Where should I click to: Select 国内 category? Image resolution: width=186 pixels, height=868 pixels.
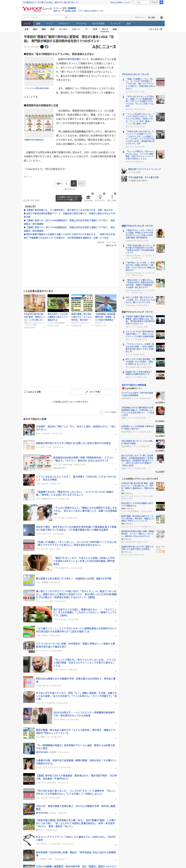coord(35,29)
